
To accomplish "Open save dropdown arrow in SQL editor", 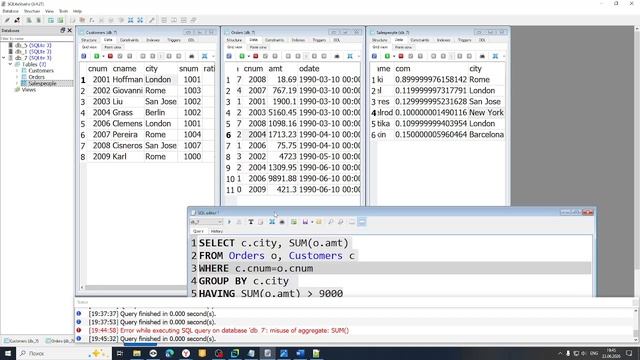I will (x=312, y=222).
